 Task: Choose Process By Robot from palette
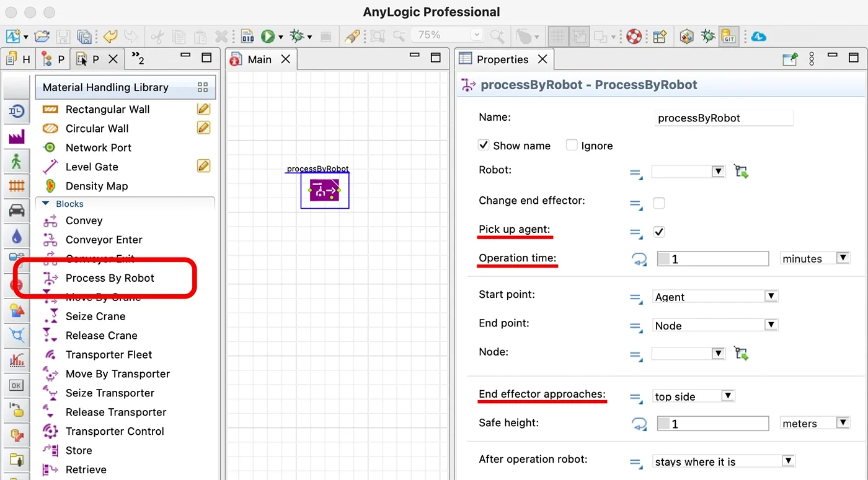click(x=110, y=278)
